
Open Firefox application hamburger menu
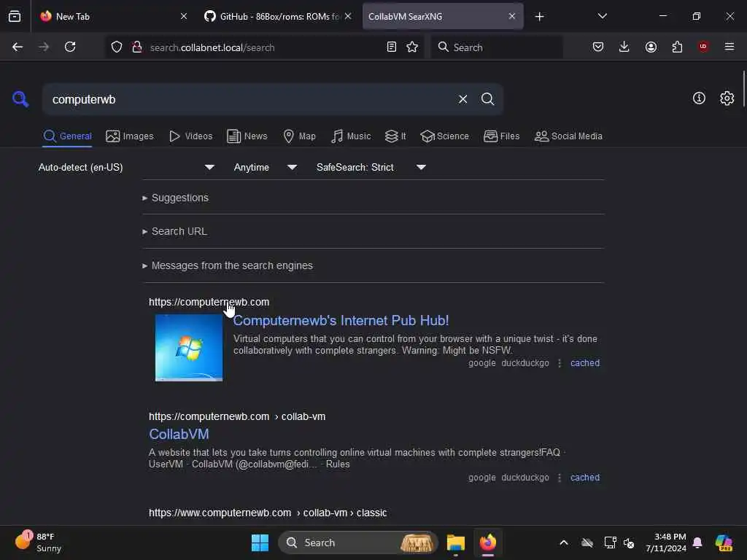[729, 47]
